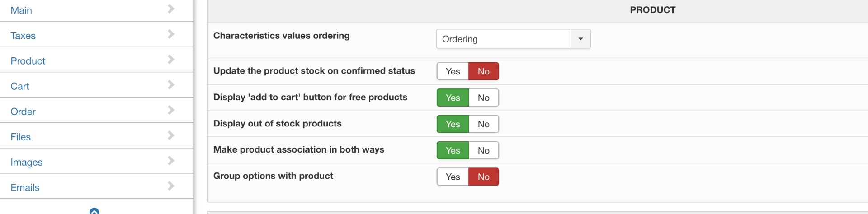868x214 pixels.
Task: Open the Taxes menu section
Action: pos(23,36)
